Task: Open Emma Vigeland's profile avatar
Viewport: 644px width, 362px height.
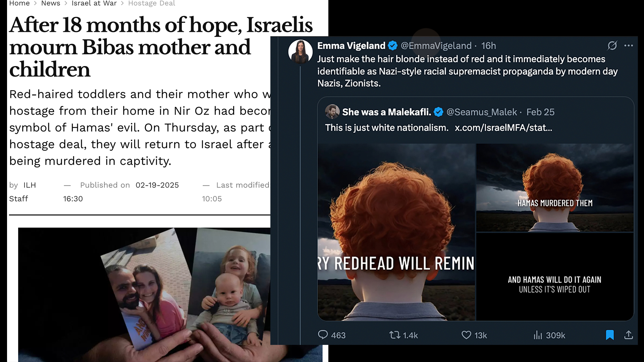Action: pos(300,52)
